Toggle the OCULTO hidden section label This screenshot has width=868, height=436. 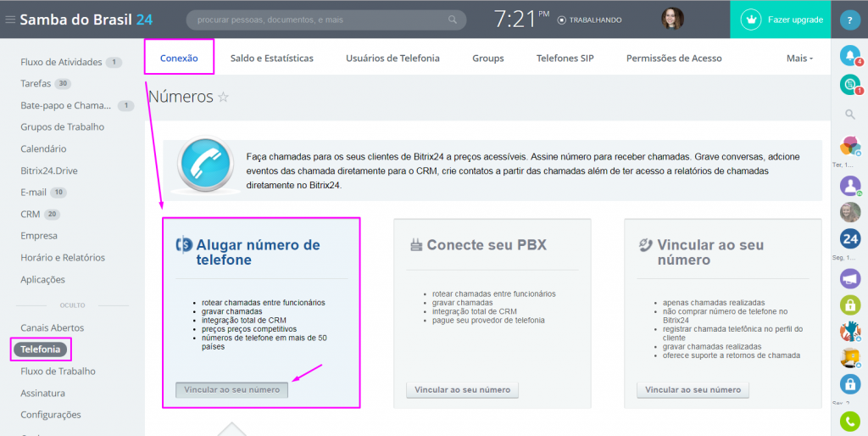pos(73,305)
